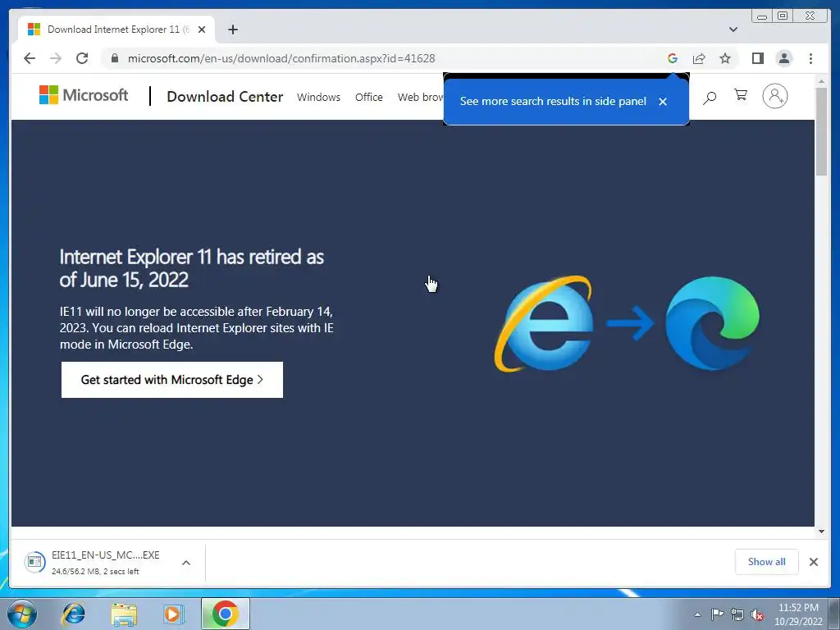The image size is (840, 630).
Task: Expand the download item options chevron
Action: (x=186, y=563)
